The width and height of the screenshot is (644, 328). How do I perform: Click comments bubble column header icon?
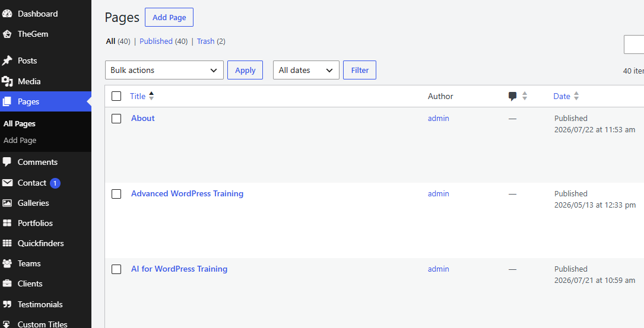click(513, 96)
